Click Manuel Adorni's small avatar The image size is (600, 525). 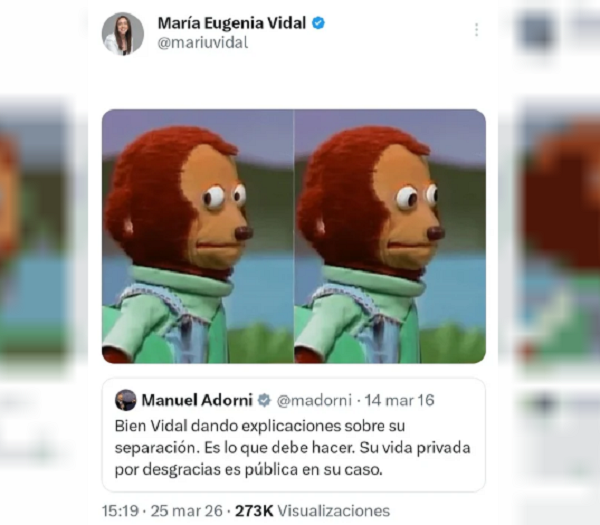click(126, 400)
